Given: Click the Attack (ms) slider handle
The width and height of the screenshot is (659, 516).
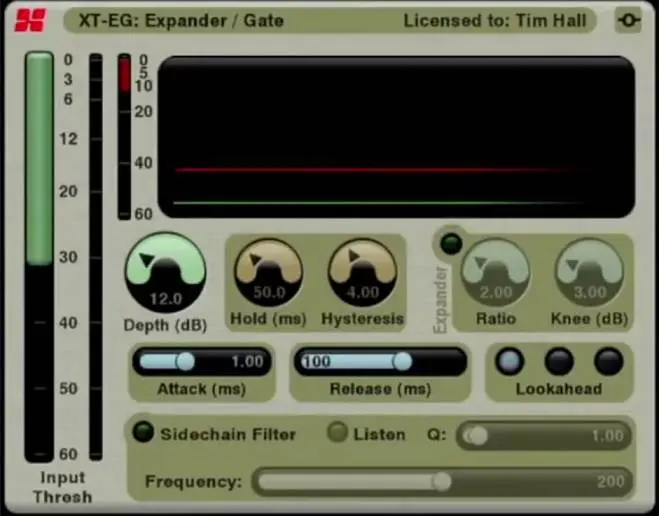Looking at the screenshot, I should click(185, 361).
